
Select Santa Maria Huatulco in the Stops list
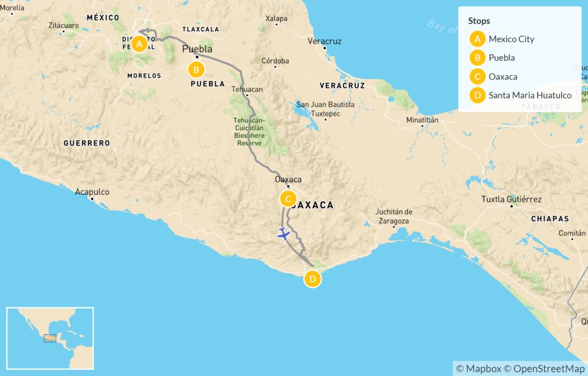tap(529, 95)
